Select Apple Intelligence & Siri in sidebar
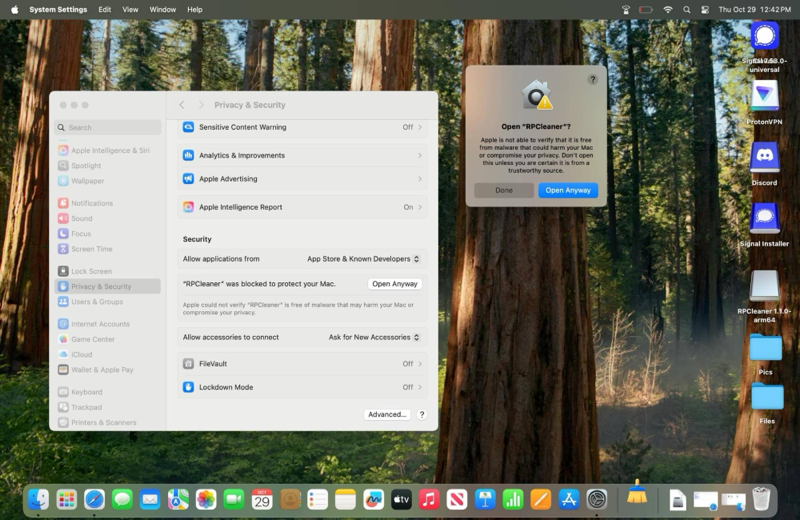The width and height of the screenshot is (800, 520). click(x=108, y=151)
